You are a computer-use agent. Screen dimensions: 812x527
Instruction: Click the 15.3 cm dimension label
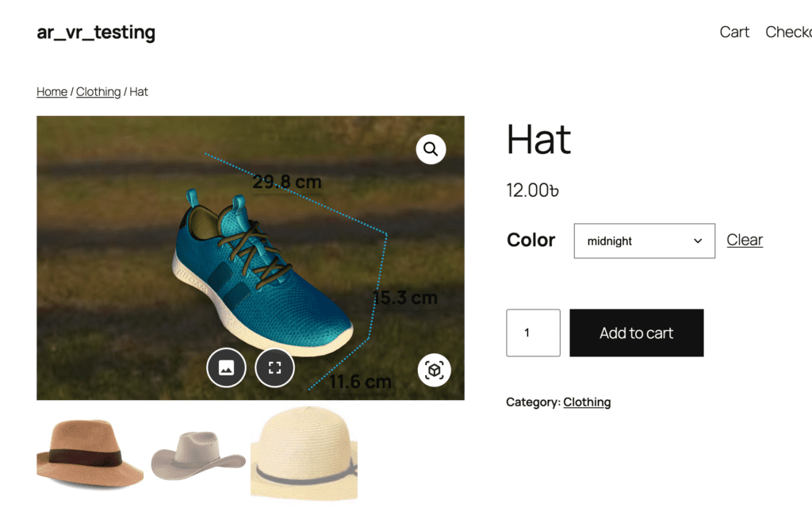pos(405,298)
